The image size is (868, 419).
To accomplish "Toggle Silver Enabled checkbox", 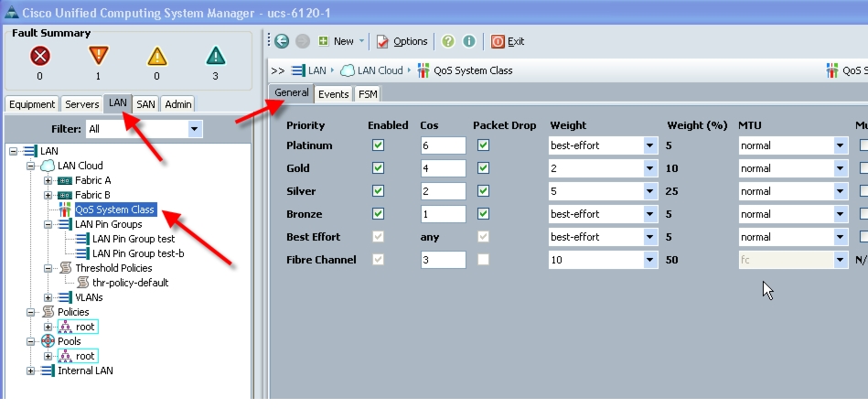I will 378,190.
